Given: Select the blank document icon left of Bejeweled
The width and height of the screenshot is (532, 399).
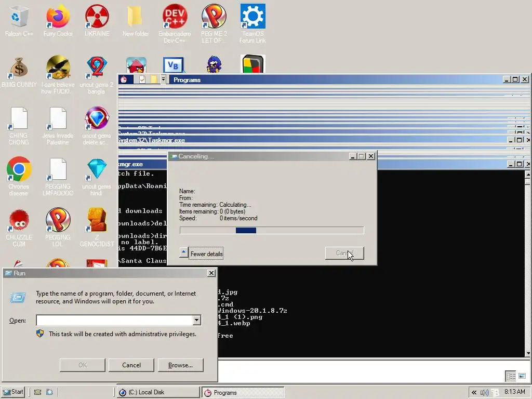Looking at the screenshot, I should [58, 118].
